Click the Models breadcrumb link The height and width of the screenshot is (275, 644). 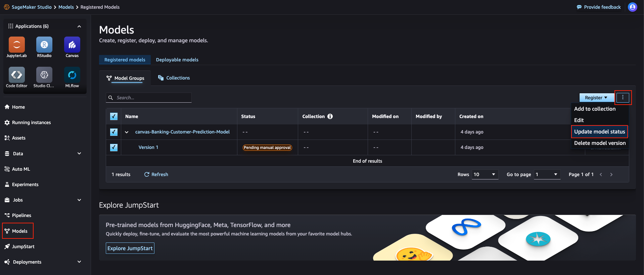(x=66, y=7)
